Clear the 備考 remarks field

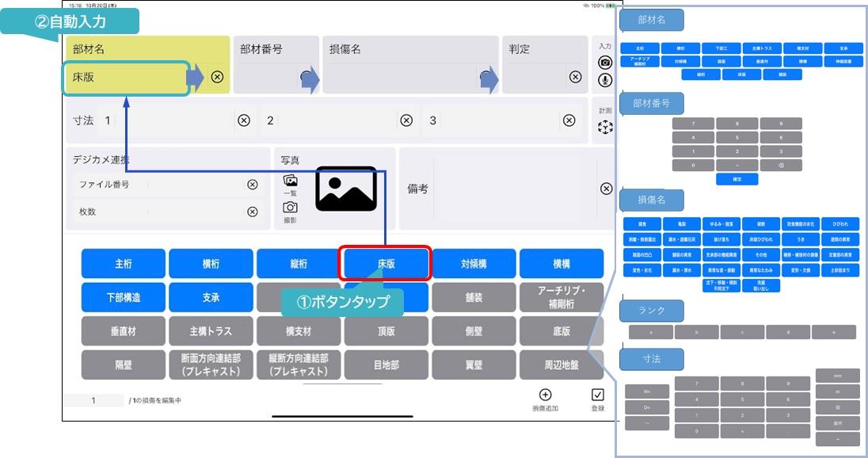click(x=606, y=189)
